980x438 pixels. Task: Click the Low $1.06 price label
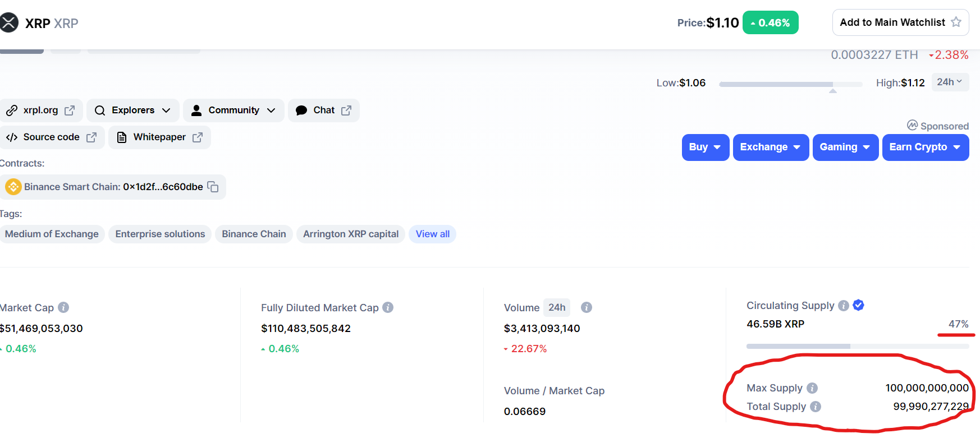click(681, 83)
